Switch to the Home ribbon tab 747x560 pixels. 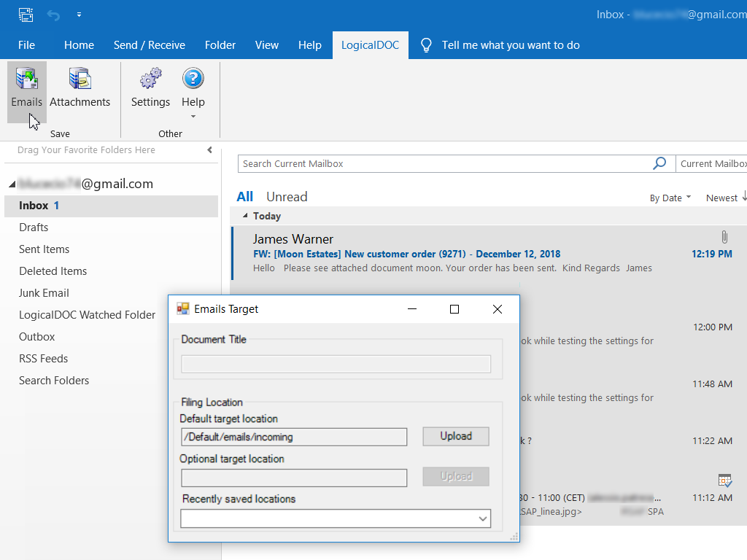pyautogui.click(x=79, y=45)
